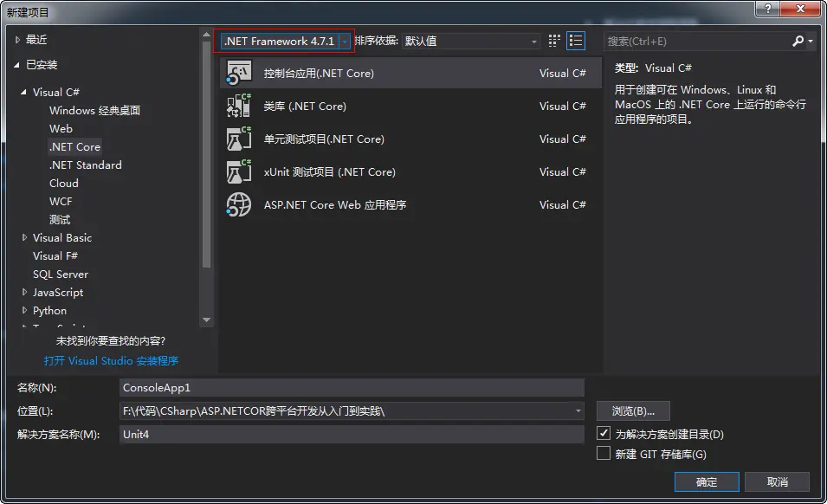Click Visual C# label in ASP.NET row
827x504 pixels.
[562, 204]
